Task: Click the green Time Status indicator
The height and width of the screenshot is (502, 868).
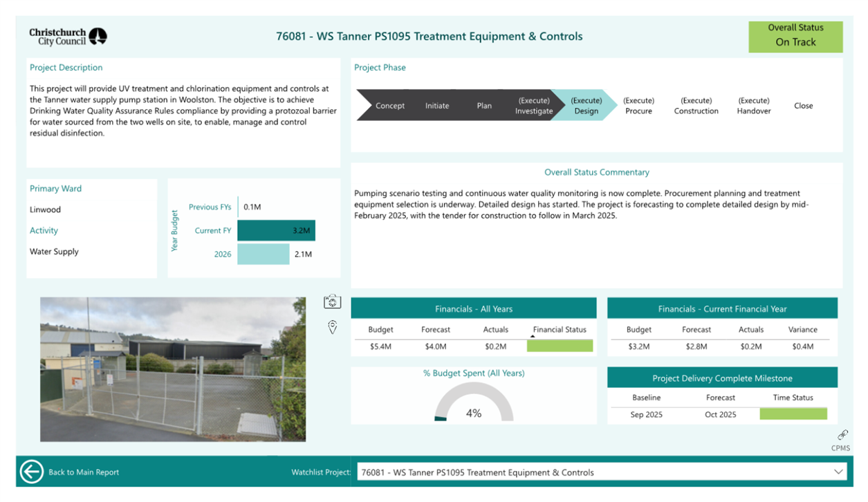Action: 793,413
